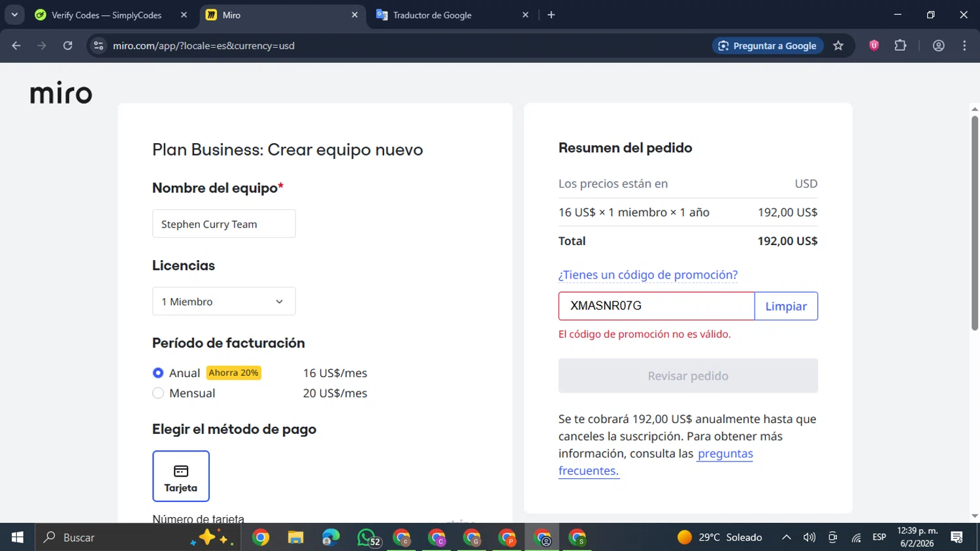
Task: Click the page vertical scrollbar
Action: tap(975, 222)
